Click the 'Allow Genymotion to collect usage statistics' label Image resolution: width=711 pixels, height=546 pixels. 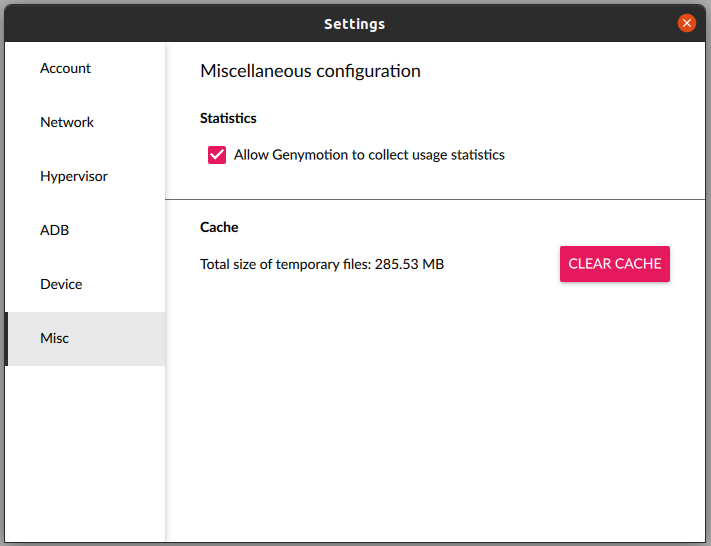[x=369, y=155]
